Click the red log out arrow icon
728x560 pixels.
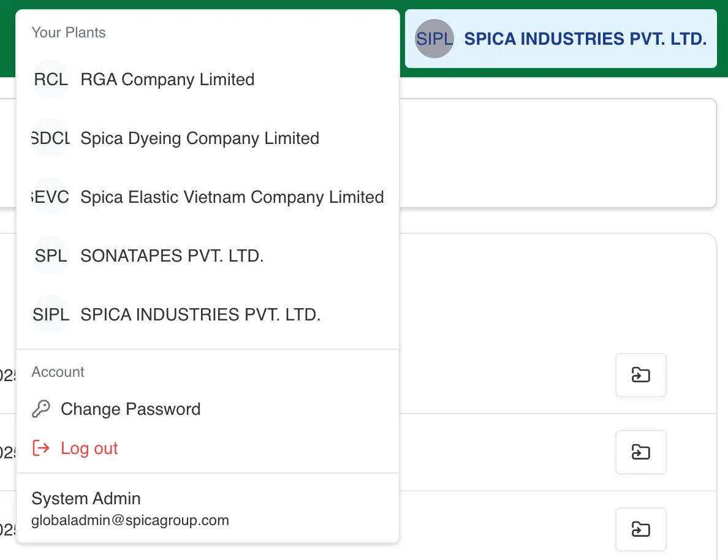pyautogui.click(x=41, y=448)
